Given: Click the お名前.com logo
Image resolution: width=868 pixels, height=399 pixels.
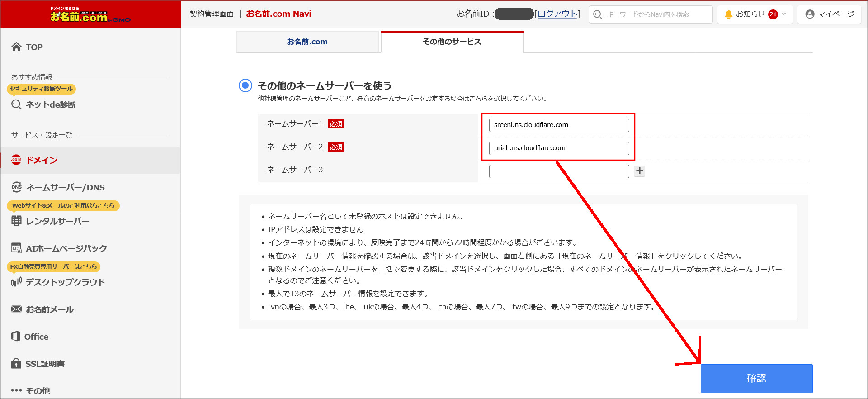Looking at the screenshot, I should [90, 14].
